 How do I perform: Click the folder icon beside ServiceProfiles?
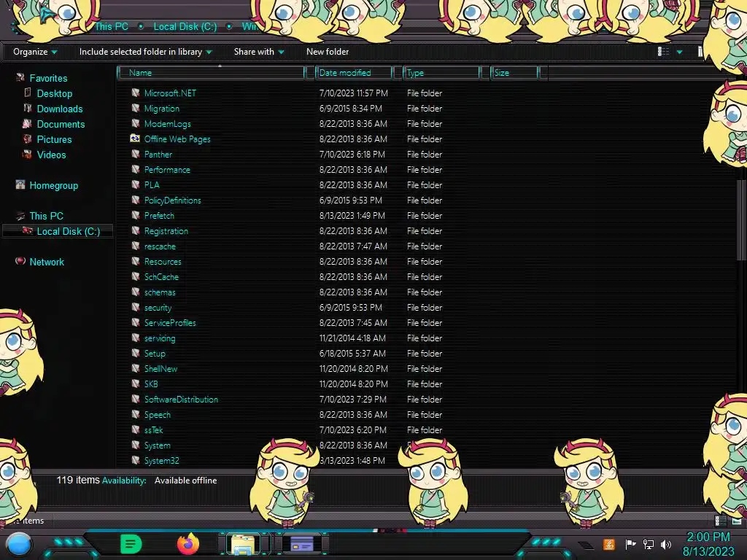coord(135,322)
